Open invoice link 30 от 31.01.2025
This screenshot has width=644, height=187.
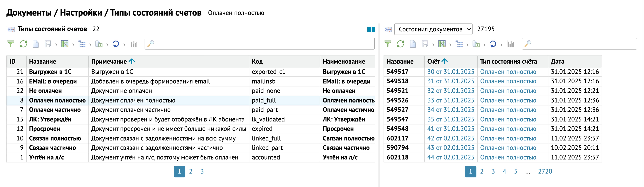coord(451,72)
